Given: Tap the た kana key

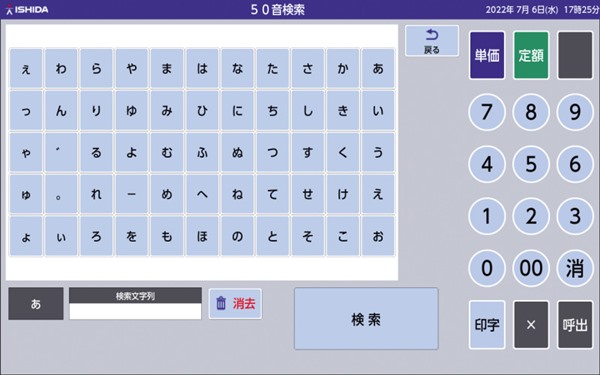Looking at the screenshot, I should click(x=272, y=68).
